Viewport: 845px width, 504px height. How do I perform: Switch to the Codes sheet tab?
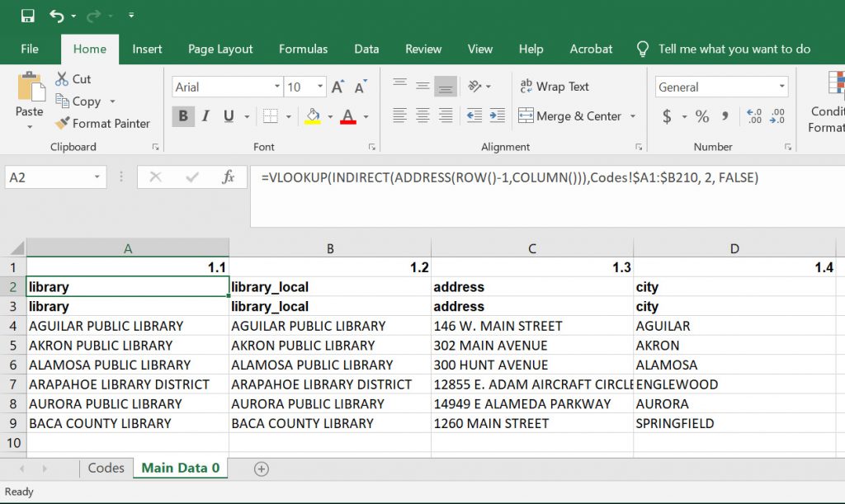(106, 468)
